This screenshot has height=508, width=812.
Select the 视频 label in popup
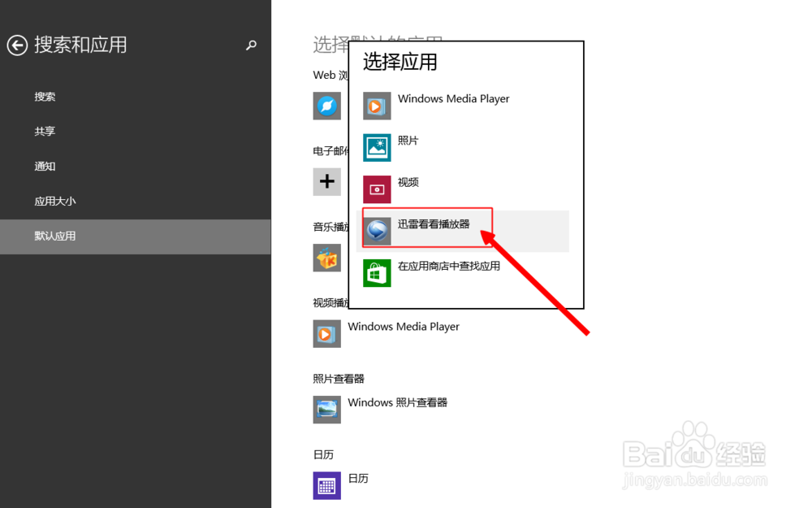408,182
